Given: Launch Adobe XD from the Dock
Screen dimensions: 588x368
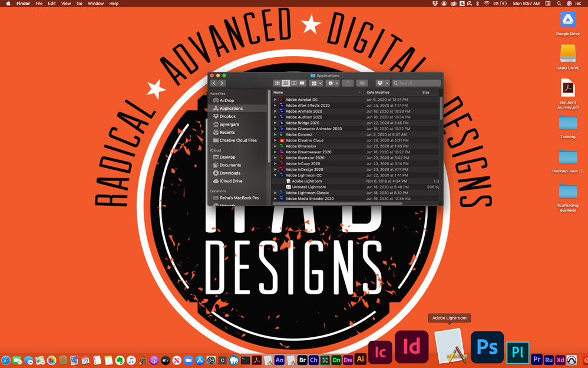Looking at the screenshot, I should point(560,360).
